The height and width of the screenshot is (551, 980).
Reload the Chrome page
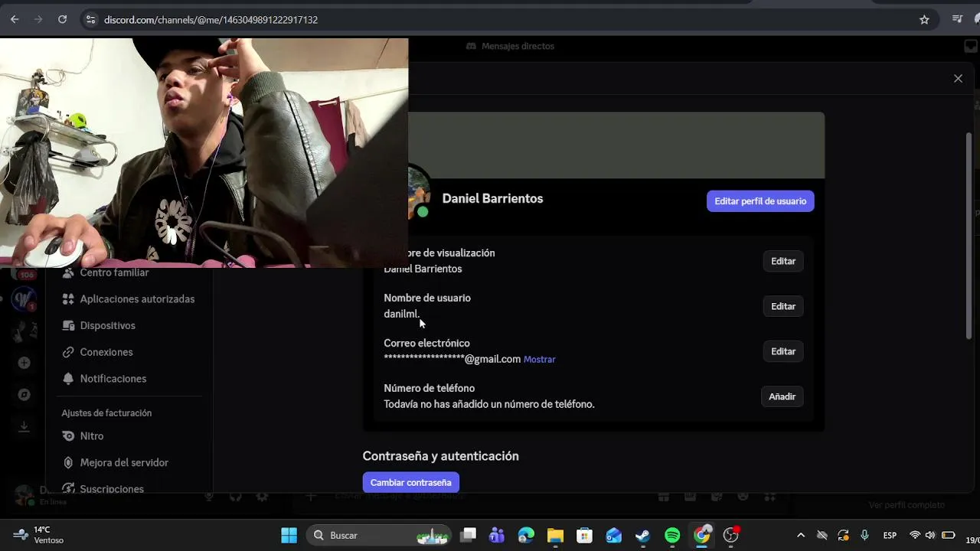(62, 19)
